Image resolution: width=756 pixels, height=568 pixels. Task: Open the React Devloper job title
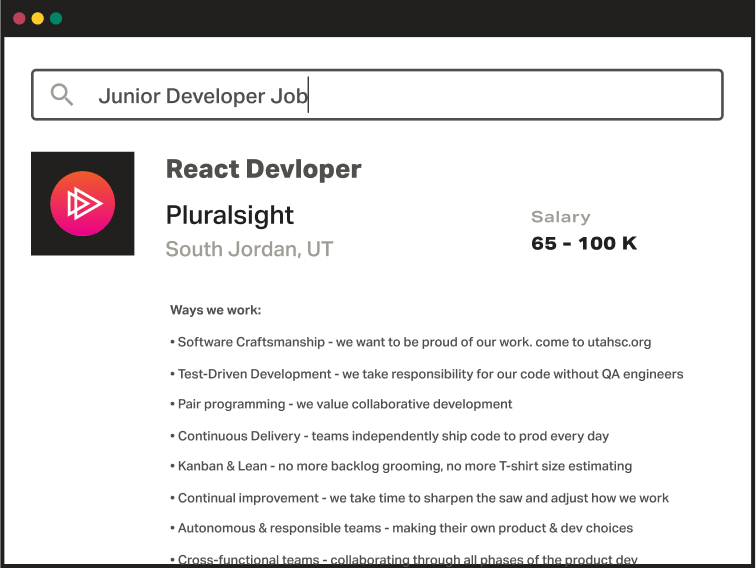tap(263, 169)
